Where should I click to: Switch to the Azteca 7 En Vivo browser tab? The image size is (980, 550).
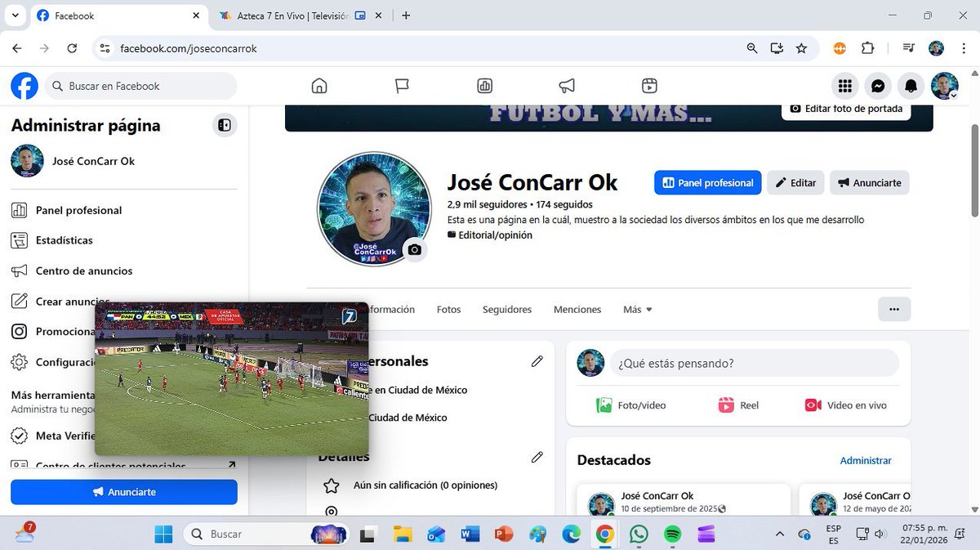(294, 16)
